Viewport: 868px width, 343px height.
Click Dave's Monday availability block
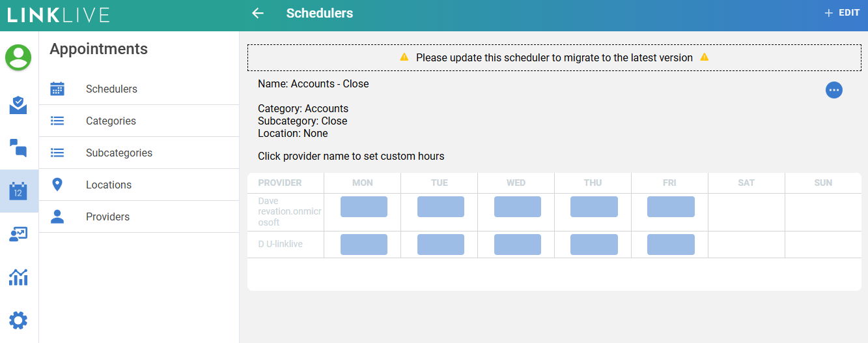363,207
